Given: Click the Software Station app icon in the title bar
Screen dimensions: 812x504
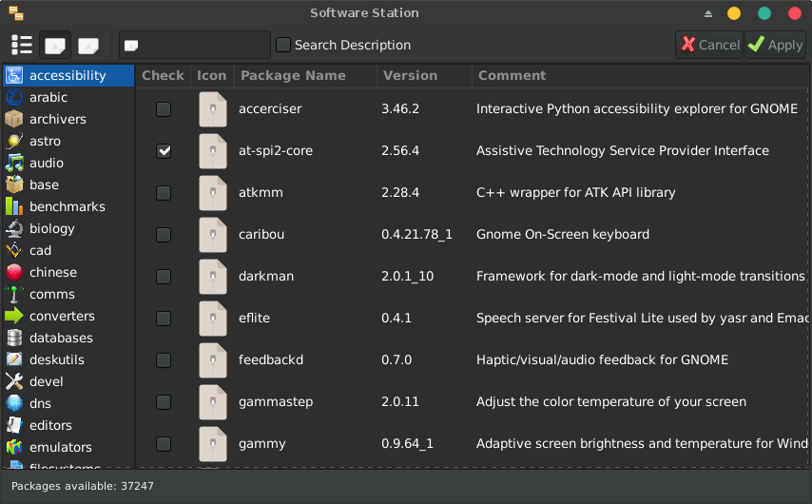Looking at the screenshot, I should (x=16, y=13).
